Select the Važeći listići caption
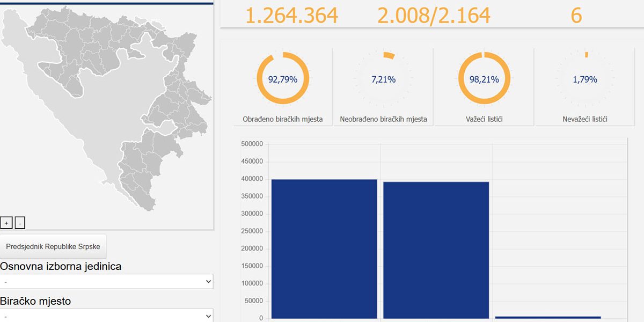Image resolution: width=644 pixels, height=322 pixels. point(484,119)
